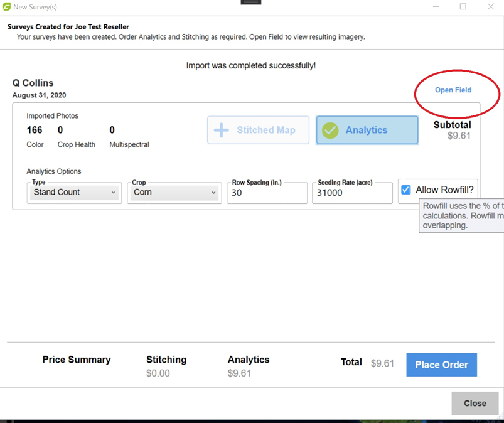The height and width of the screenshot is (423, 504).
Task: Minimize the New Survey(s) window
Action: click(x=434, y=7)
